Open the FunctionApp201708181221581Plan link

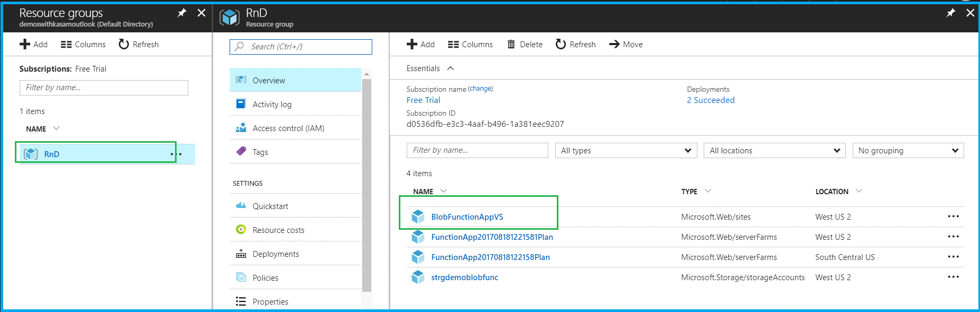coord(492,237)
